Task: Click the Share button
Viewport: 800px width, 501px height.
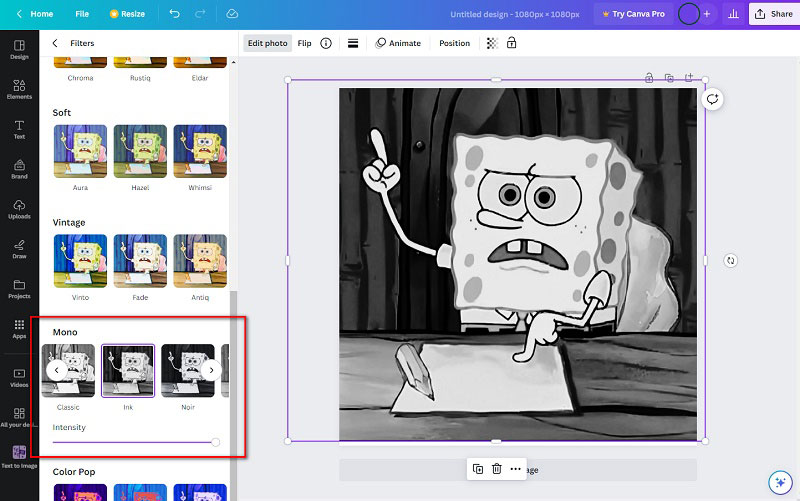Action: point(774,14)
